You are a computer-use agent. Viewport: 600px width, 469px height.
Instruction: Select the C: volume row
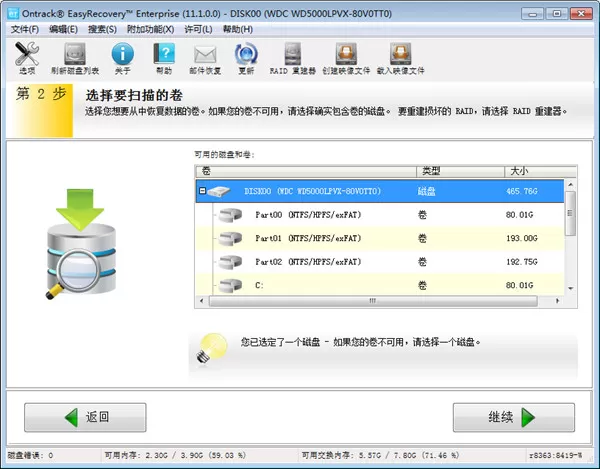(380, 285)
